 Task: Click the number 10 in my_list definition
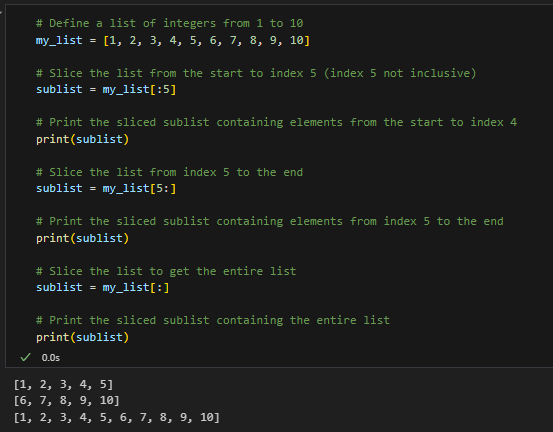(x=297, y=40)
